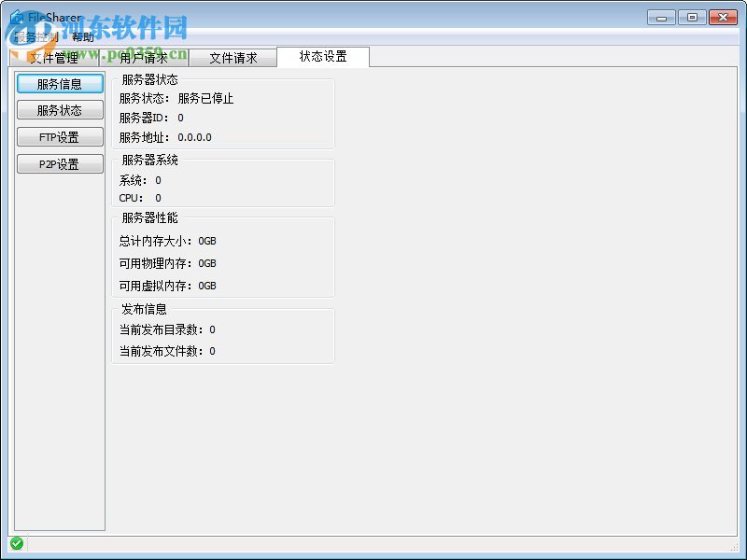Image resolution: width=747 pixels, height=560 pixels.
Task: Close the FileSharer window
Action: coord(723,16)
